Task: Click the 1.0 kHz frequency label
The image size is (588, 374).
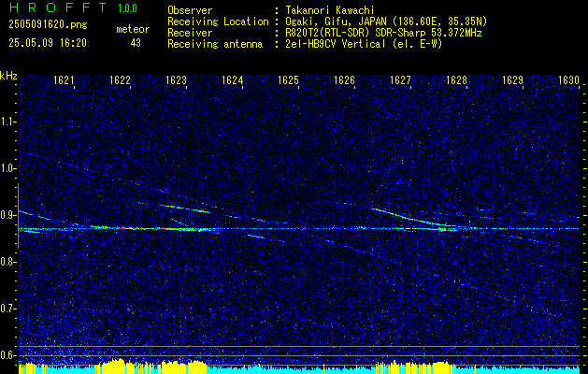Action: 7,168
